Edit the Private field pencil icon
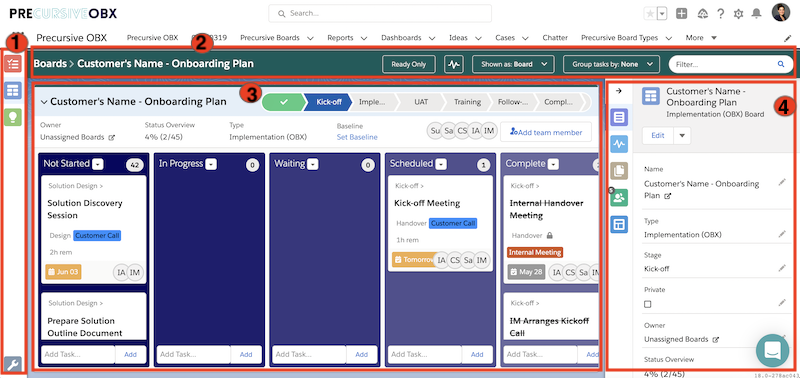This screenshot has height=378, width=800. pos(782,303)
